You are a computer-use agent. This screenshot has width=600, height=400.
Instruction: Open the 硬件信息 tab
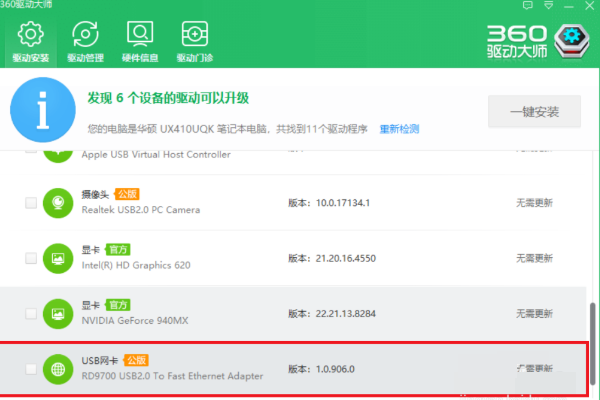click(x=140, y=42)
